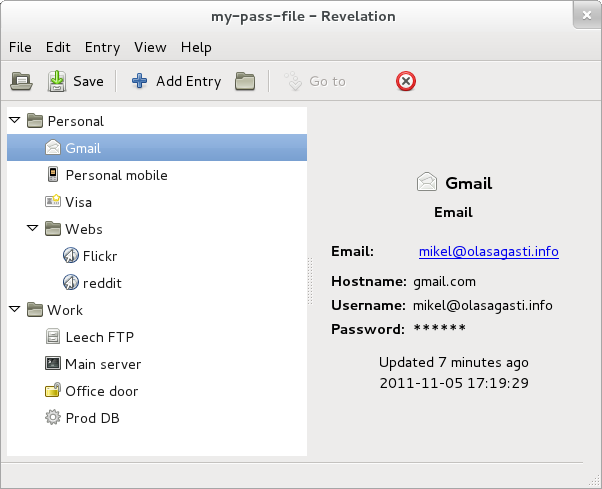Close the Revelation window
The image size is (602, 489).
point(587,15)
